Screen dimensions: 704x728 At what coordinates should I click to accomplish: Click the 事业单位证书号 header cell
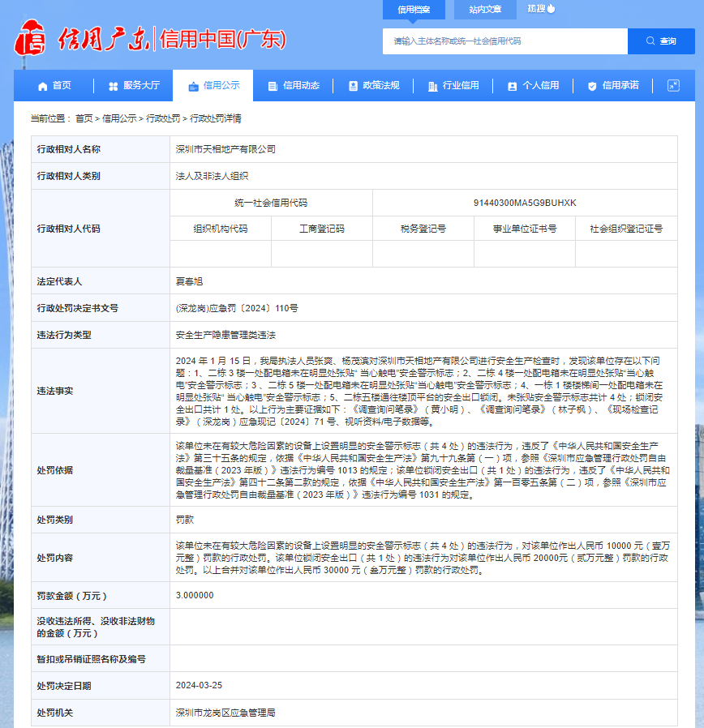pyautogui.click(x=525, y=229)
